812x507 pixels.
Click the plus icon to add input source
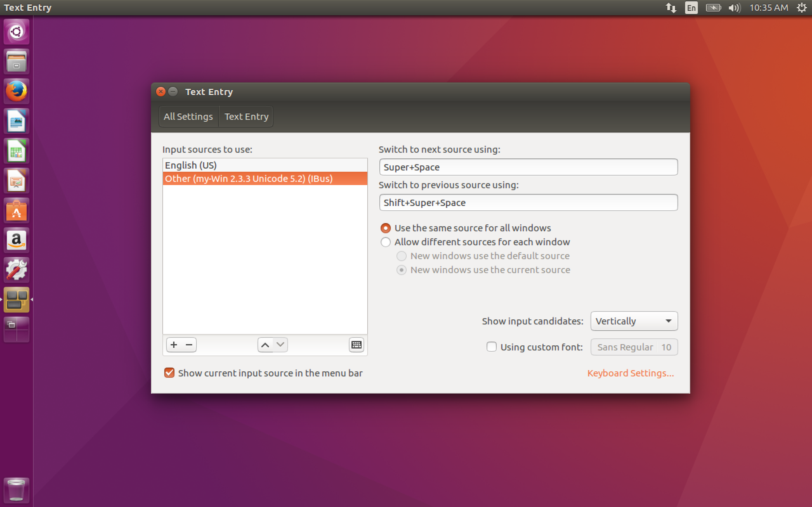(x=174, y=345)
